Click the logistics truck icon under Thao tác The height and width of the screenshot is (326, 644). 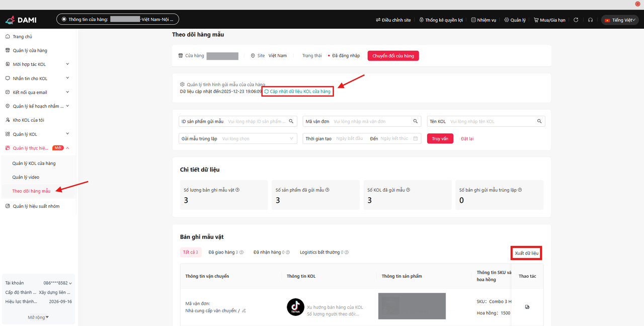coord(527,307)
